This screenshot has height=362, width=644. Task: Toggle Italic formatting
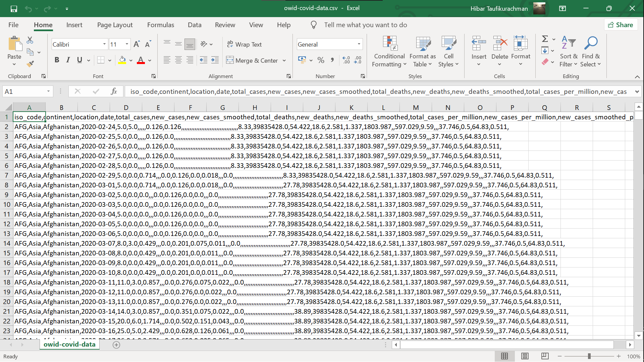click(x=68, y=60)
